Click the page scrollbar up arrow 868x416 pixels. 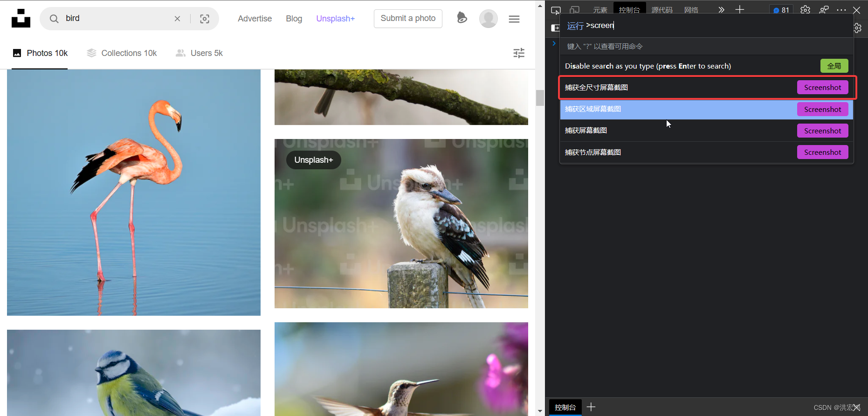[x=540, y=6]
